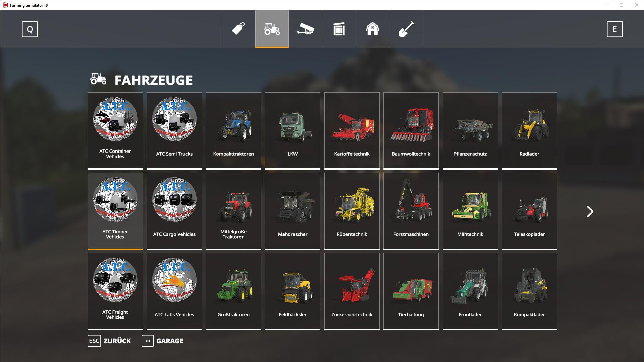Open the barn placeables tab
The height and width of the screenshot is (362, 644).
(x=372, y=29)
